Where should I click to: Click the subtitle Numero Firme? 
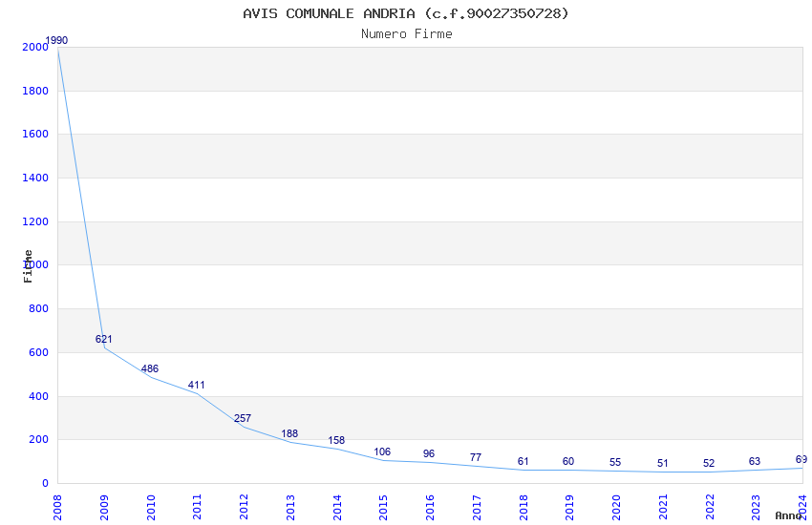pyautogui.click(x=407, y=34)
